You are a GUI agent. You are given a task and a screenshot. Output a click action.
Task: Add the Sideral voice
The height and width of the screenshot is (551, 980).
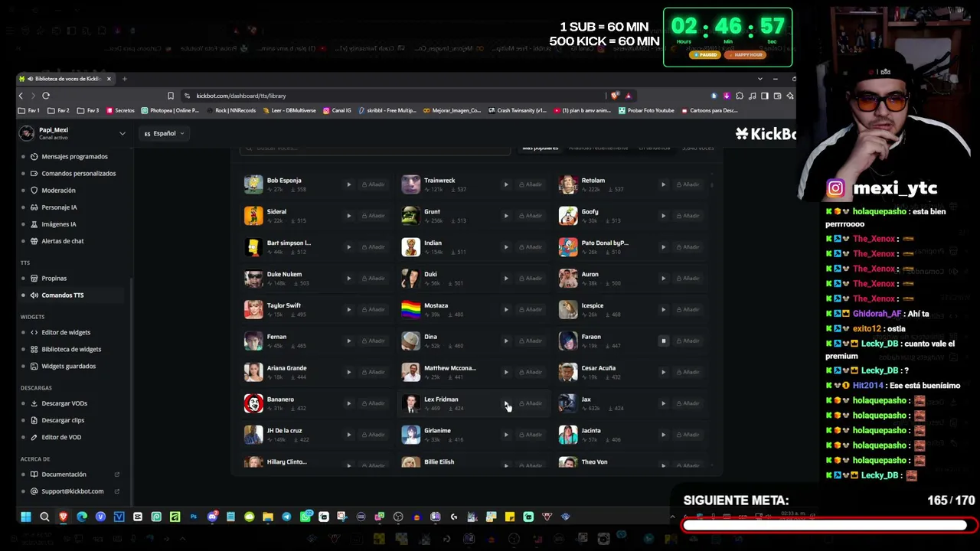click(374, 216)
